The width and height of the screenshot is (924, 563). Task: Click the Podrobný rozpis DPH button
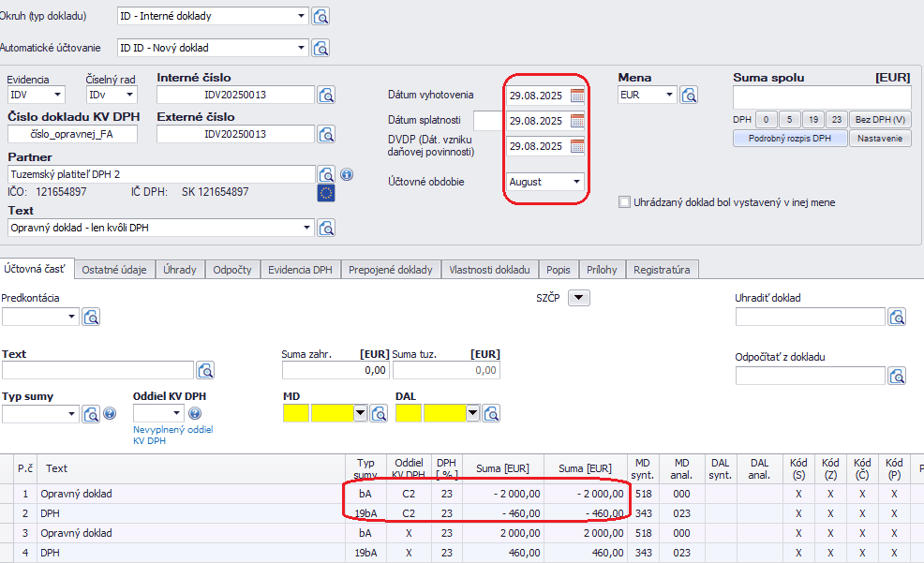[790, 139]
